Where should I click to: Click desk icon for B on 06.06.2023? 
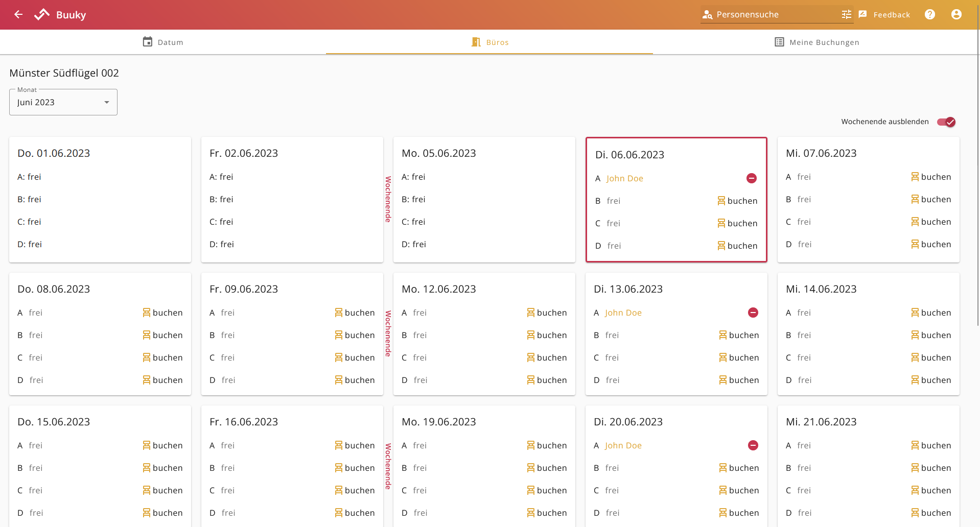721,201
